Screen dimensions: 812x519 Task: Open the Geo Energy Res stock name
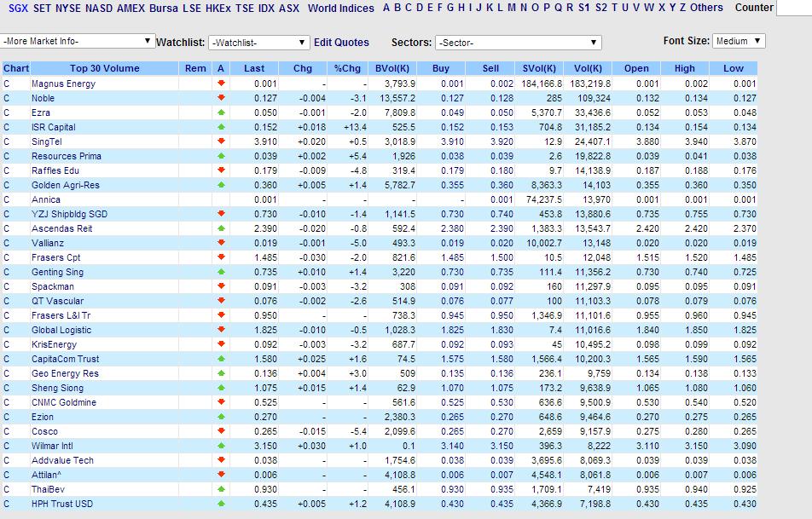pos(65,373)
